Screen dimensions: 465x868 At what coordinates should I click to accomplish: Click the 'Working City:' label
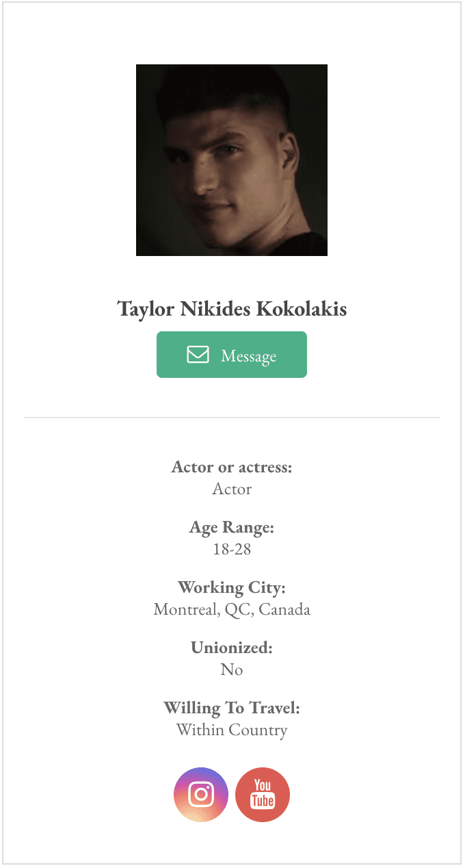click(x=232, y=587)
